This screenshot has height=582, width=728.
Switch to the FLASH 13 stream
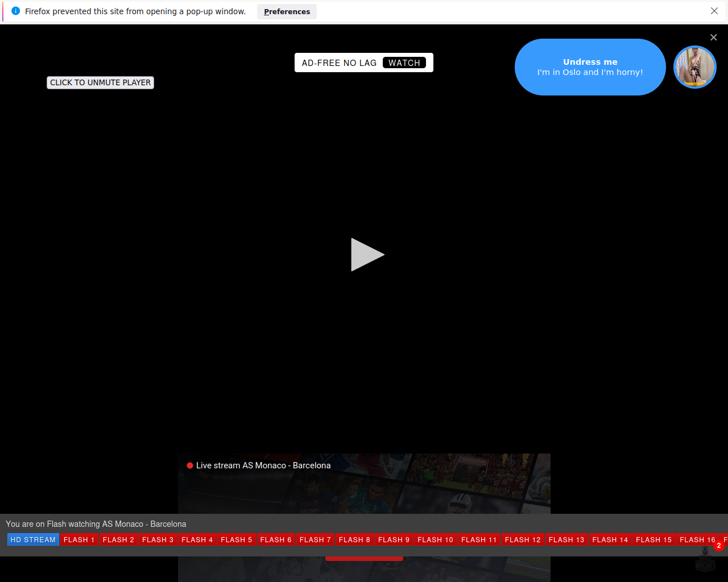click(x=566, y=539)
